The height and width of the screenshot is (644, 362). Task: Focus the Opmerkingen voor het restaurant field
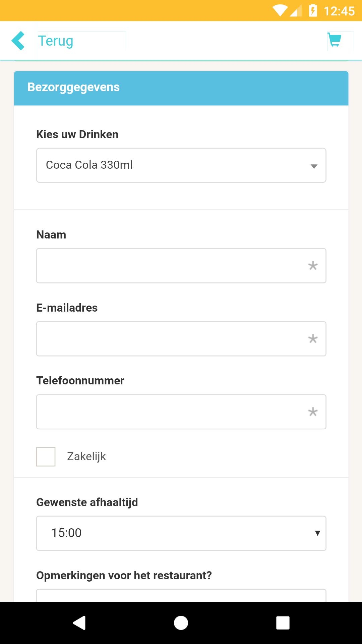click(x=181, y=595)
